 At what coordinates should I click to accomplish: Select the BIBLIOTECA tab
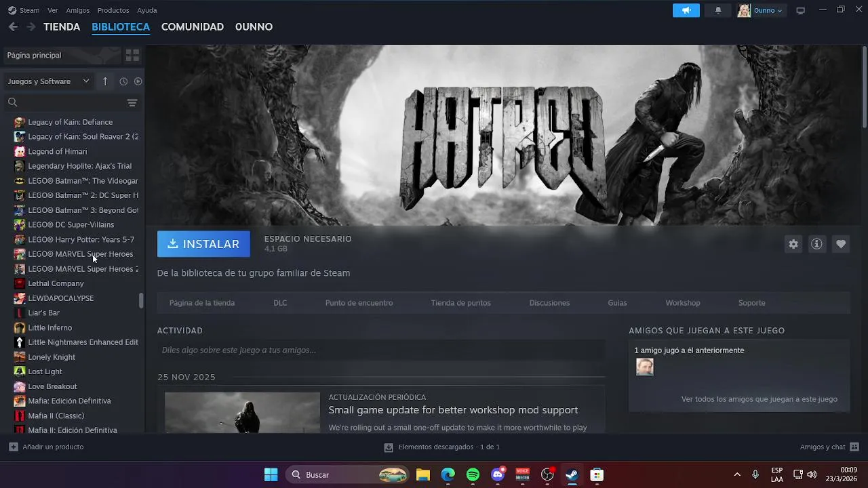[121, 27]
